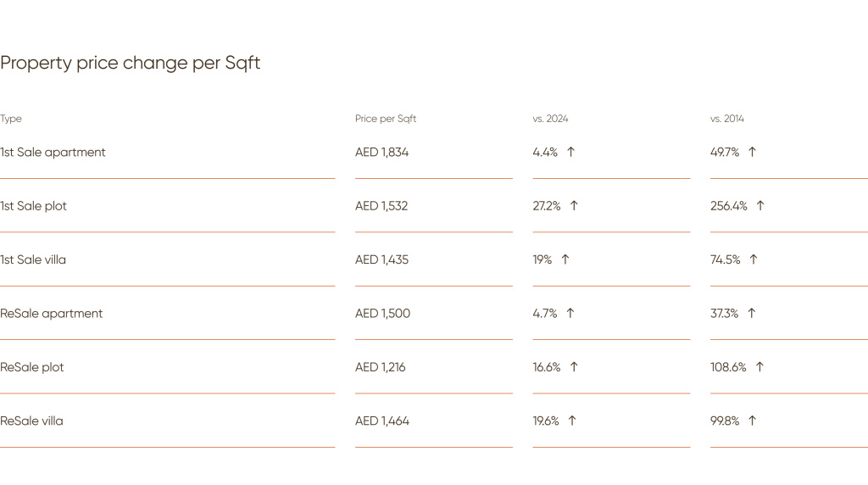
Task: Click up arrow beside 4.7% ReSale apartment
Action: 570,313
